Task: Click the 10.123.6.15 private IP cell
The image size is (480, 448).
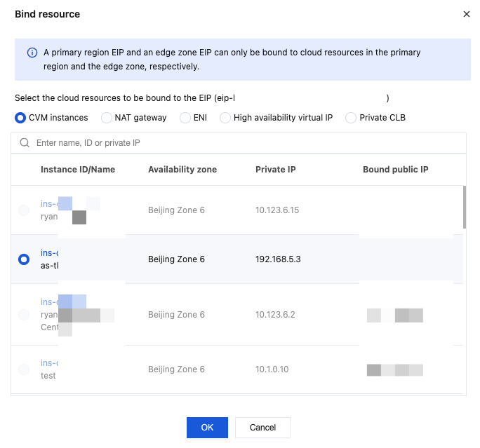Action: tap(277, 210)
